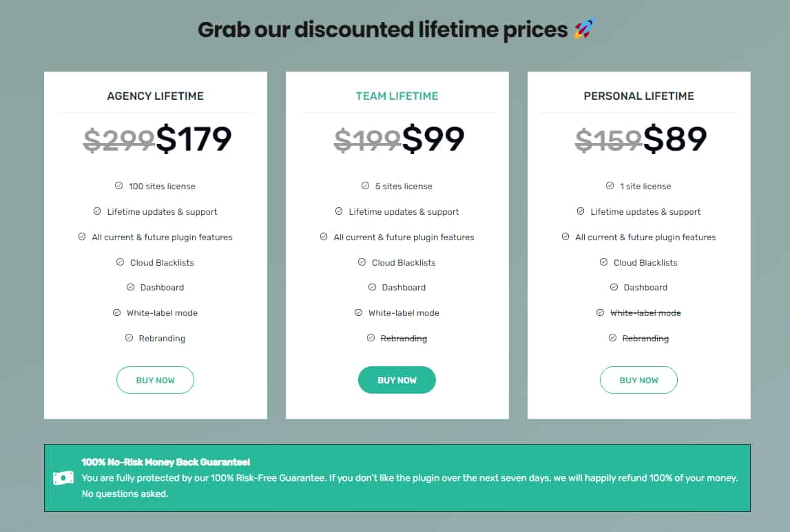Buy the Agency Lifetime plan

[155, 380]
